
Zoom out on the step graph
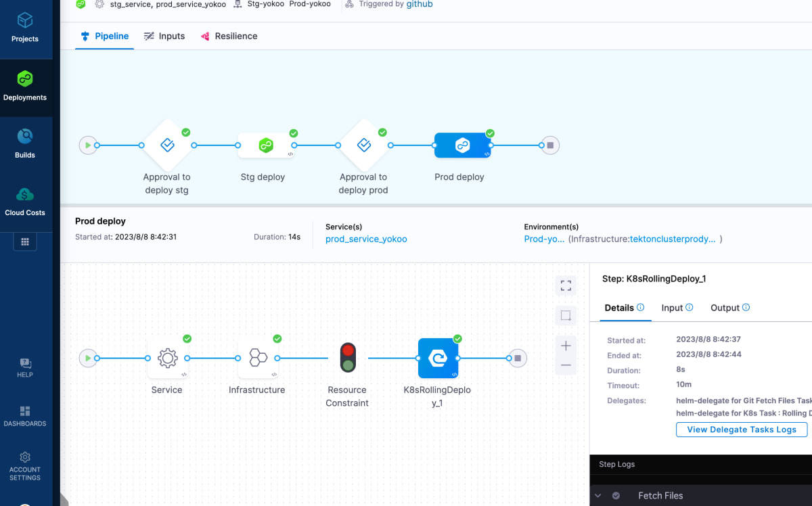click(566, 365)
